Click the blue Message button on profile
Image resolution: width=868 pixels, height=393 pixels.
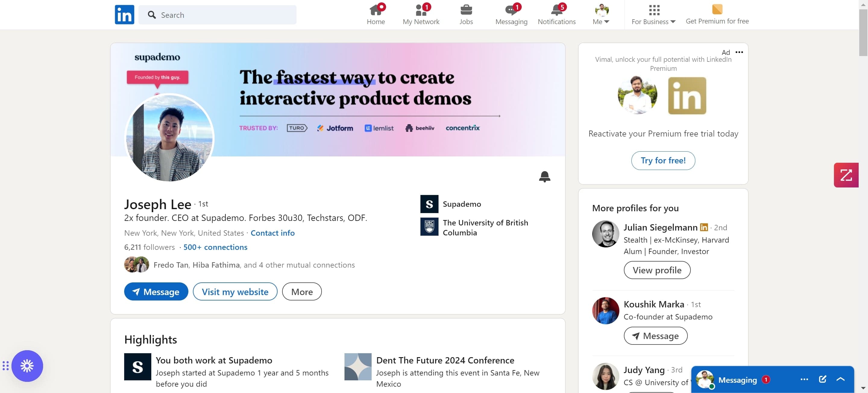tap(156, 291)
